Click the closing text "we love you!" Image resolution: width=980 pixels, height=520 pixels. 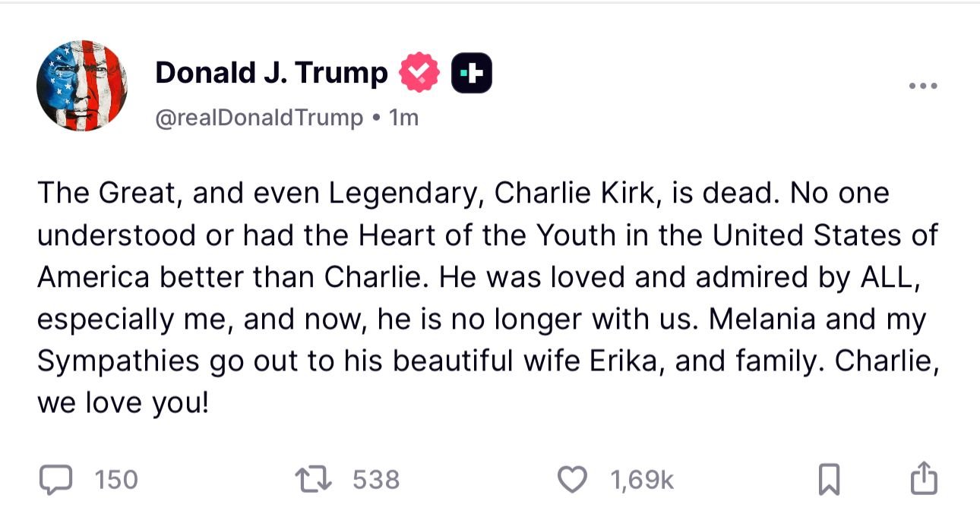pyautogui.click(x=122, y=402)
